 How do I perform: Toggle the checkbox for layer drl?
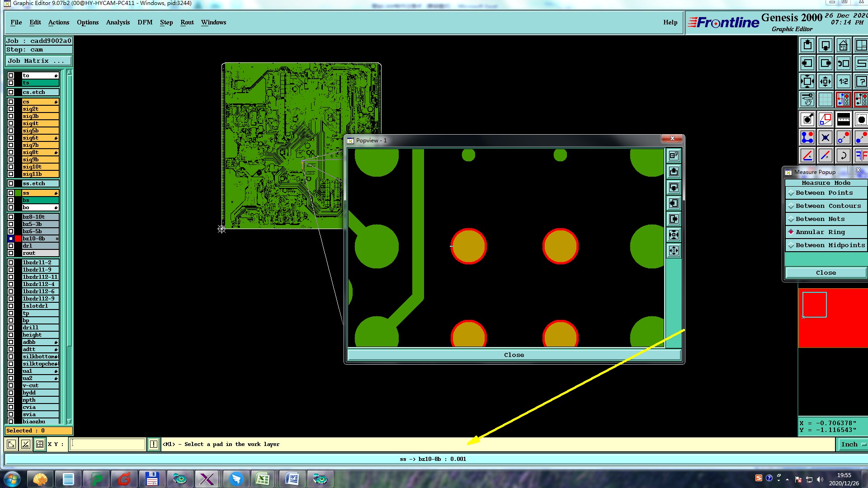11,246
